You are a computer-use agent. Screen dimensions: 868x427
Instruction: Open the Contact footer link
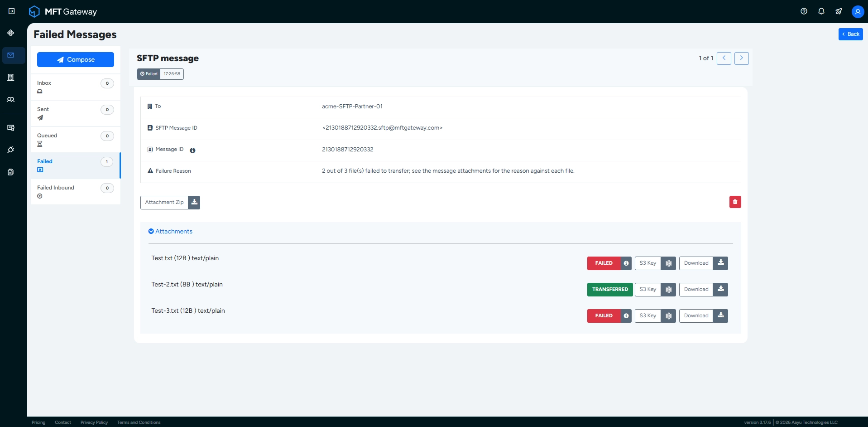(63, 422)
